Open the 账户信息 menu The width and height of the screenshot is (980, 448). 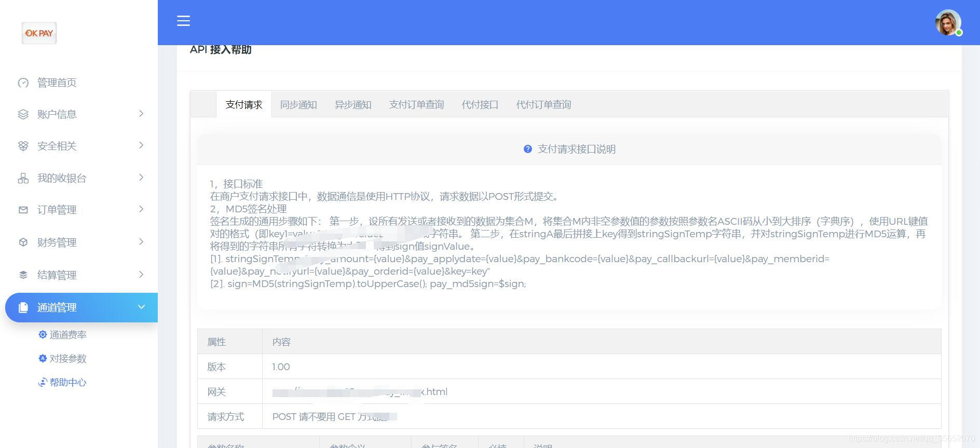click(57, 114)
